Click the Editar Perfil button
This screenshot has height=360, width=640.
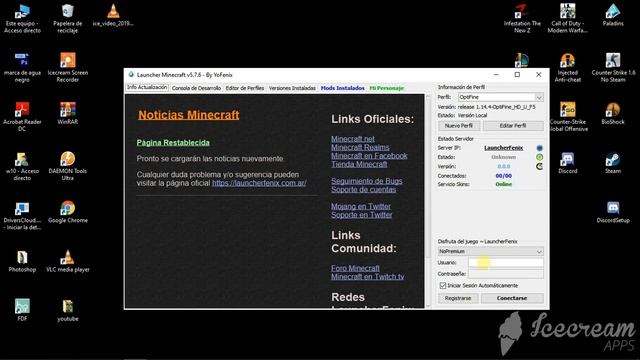(513, 126)
